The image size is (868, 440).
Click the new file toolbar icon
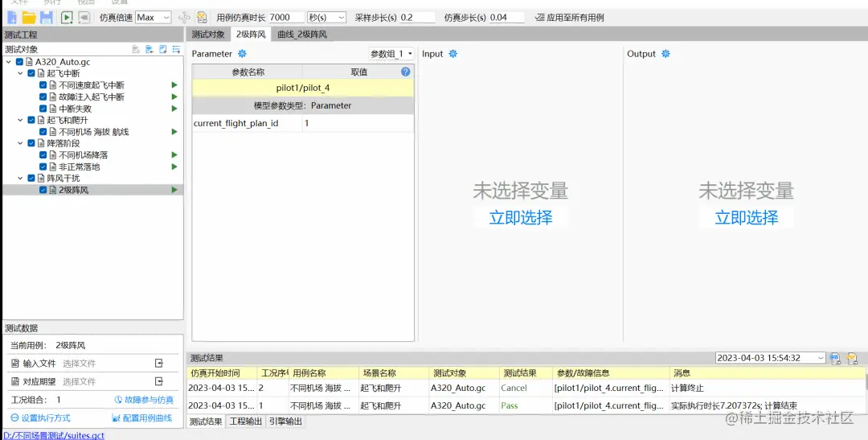11,17
